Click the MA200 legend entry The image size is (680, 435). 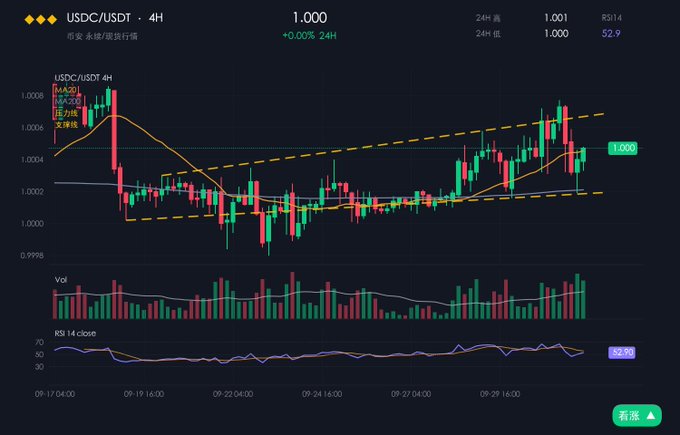68,101
